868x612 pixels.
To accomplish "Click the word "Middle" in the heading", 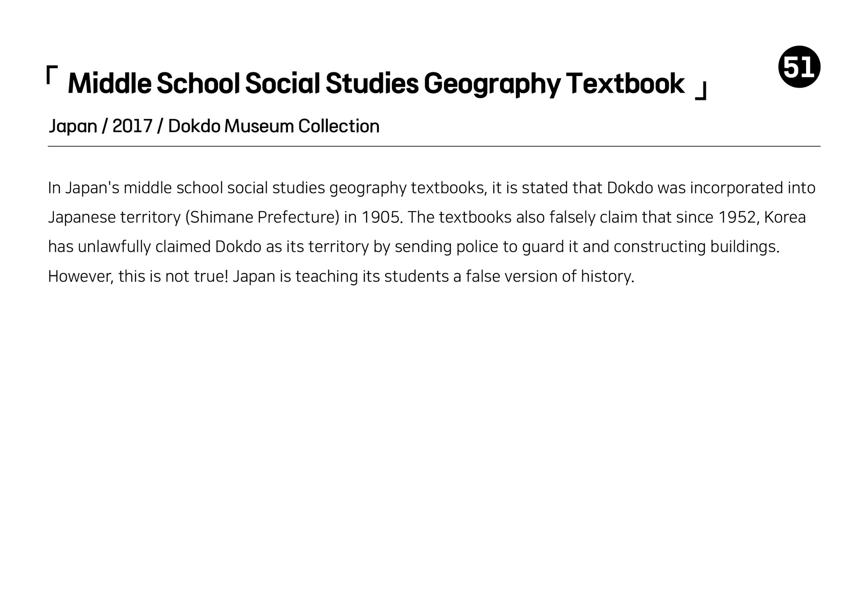I will coord(109,84).
